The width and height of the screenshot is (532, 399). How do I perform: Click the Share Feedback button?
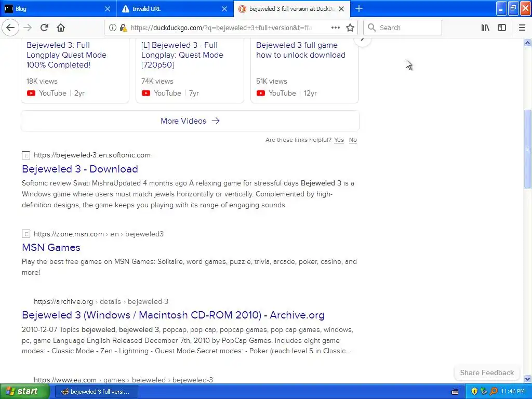click(487, 373)
